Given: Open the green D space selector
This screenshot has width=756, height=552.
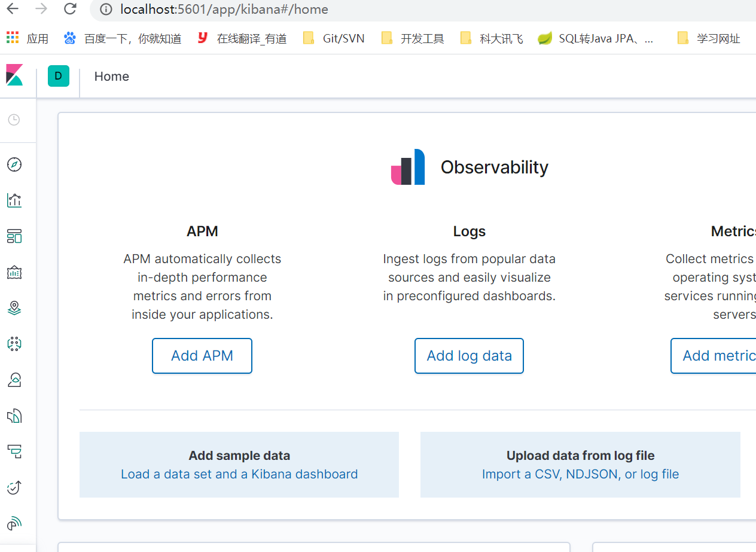Looking at the screenshot, I should [58, 76].
